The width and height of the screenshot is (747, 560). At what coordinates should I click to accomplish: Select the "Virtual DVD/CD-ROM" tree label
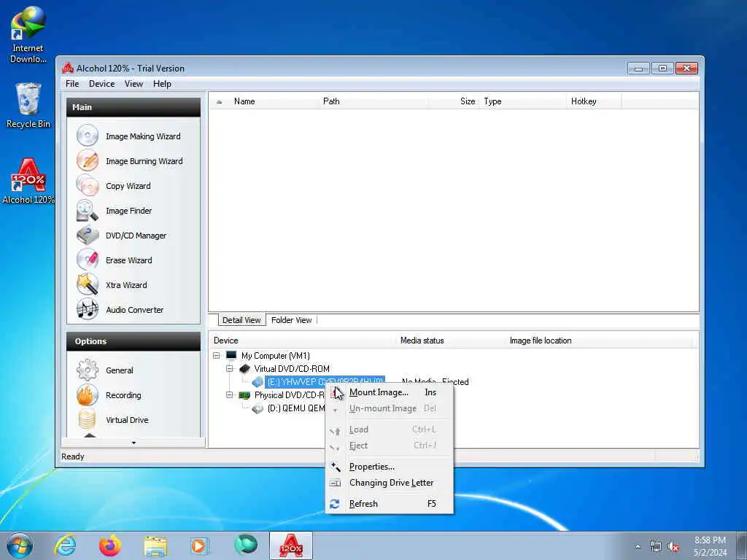tap(292, 368)
